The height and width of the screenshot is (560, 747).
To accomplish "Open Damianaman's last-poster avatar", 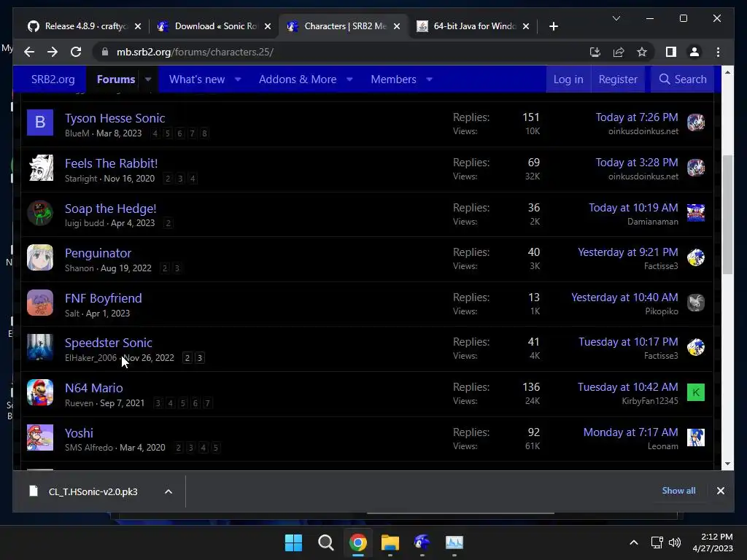I will pyautogui.click(x=695, y=213).
